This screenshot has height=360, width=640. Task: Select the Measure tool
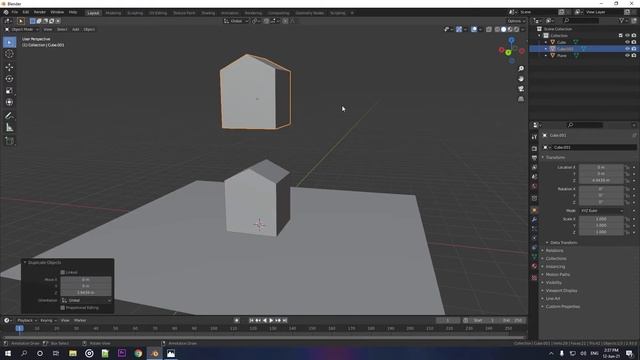[9, 128]
